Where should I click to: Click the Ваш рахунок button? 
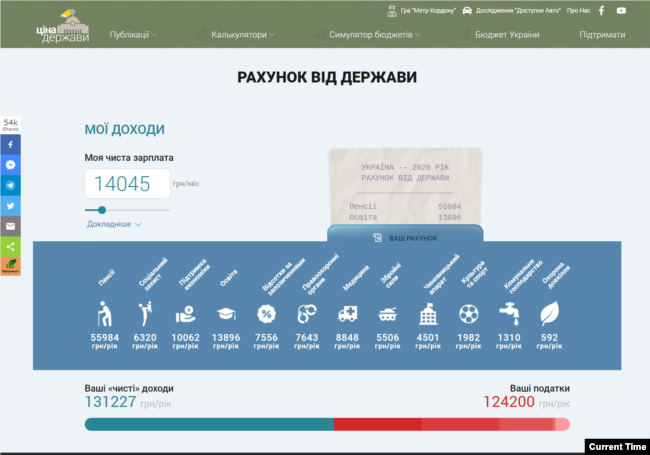[405, 238]
